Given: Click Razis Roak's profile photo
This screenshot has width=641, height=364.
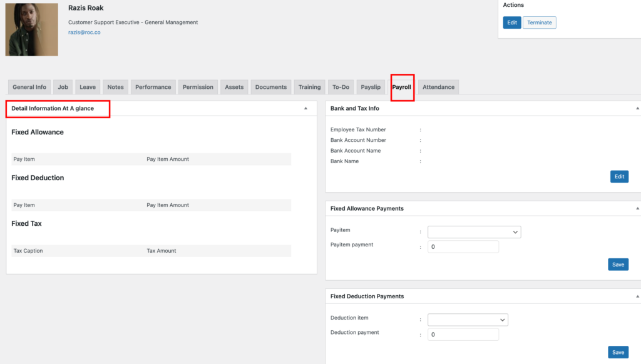Looking at the screenshot, I should [31, 29].
